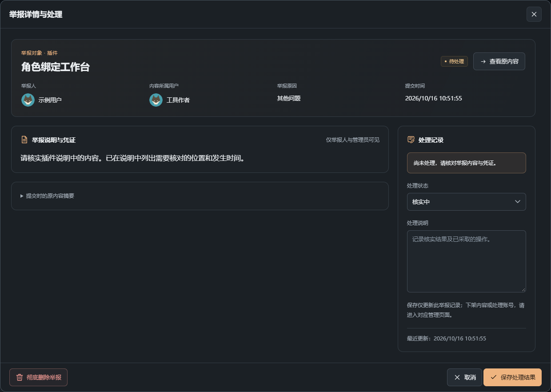
Task: Open the 处理状态 dropdown showing 核实中
Action: click(466, 202)
